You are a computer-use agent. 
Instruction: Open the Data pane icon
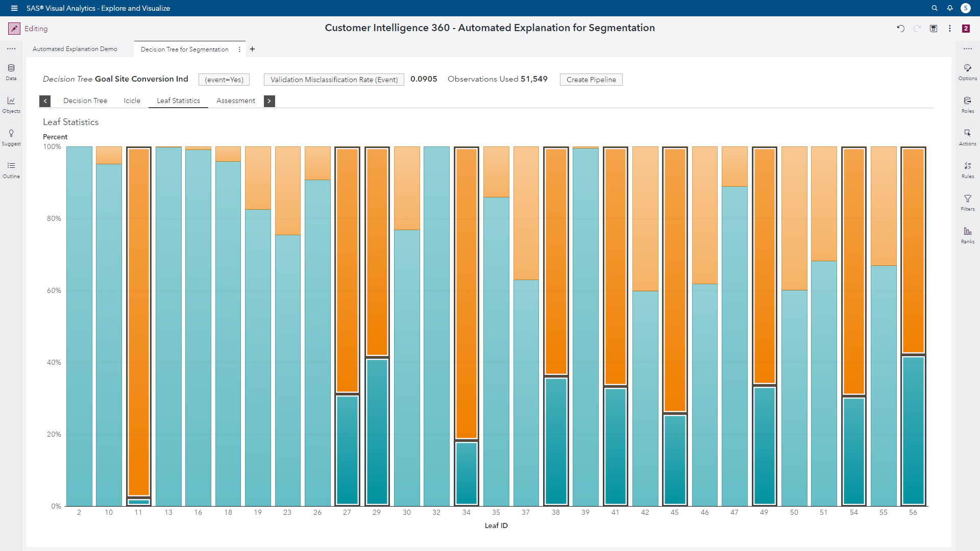11,68
